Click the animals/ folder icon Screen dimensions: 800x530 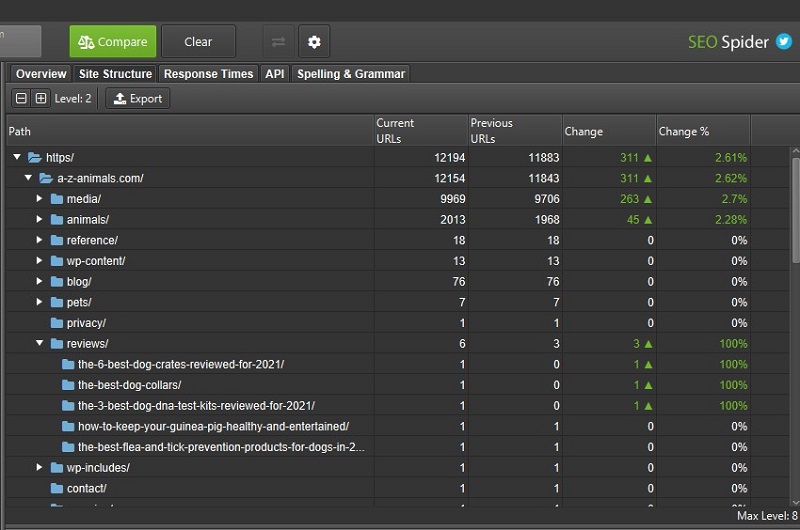tap(57, 220)
